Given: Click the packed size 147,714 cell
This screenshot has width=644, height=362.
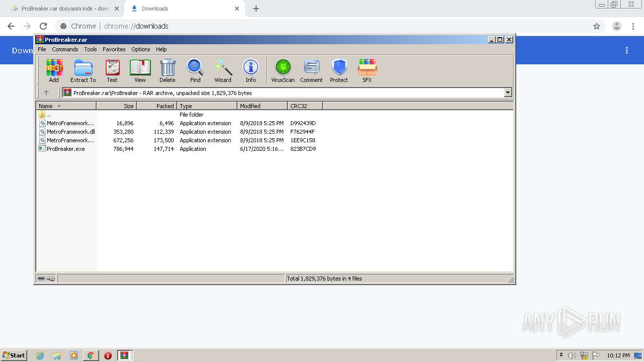Looking at the screenshot, I should point(164,149).
